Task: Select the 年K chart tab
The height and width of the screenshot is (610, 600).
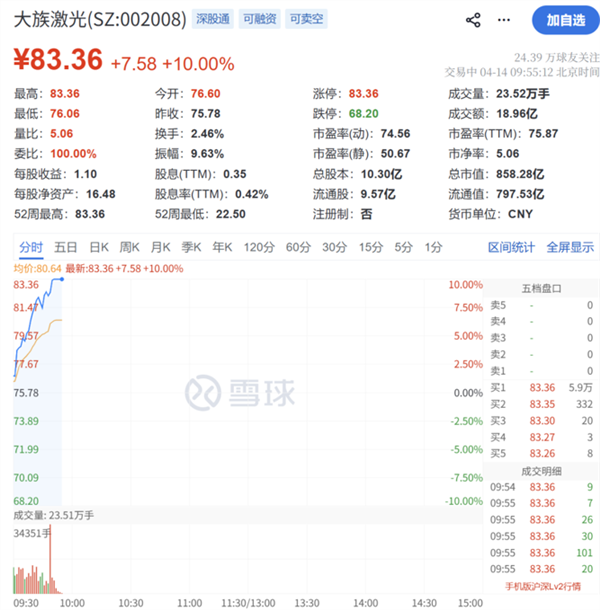Action: coord(221,247)
